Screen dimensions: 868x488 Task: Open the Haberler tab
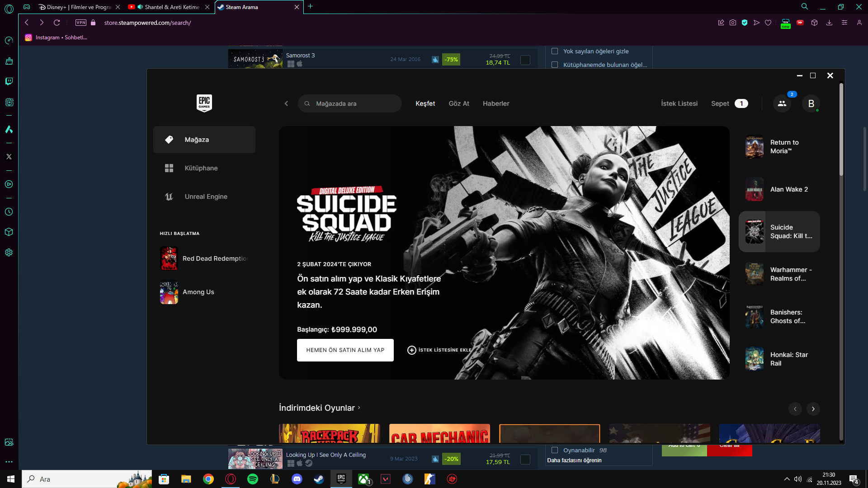495,103
